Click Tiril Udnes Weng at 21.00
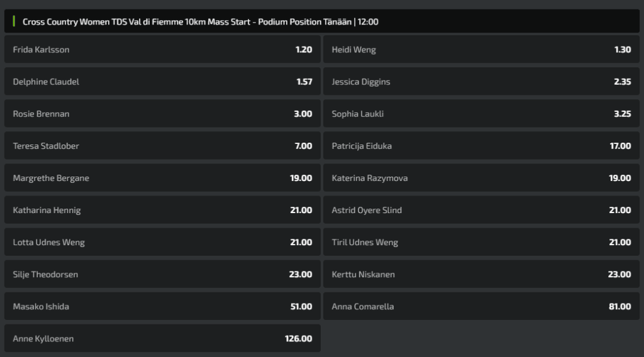The height and width of the screenshot is (357, 644). (481, 242)
